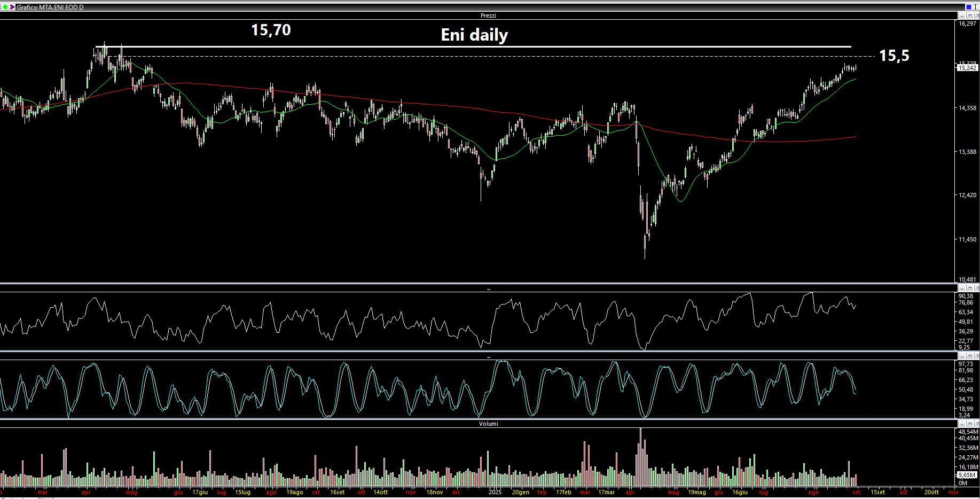Click the '17mar' date axis label
980x499 pixels.
pos(606,492)
